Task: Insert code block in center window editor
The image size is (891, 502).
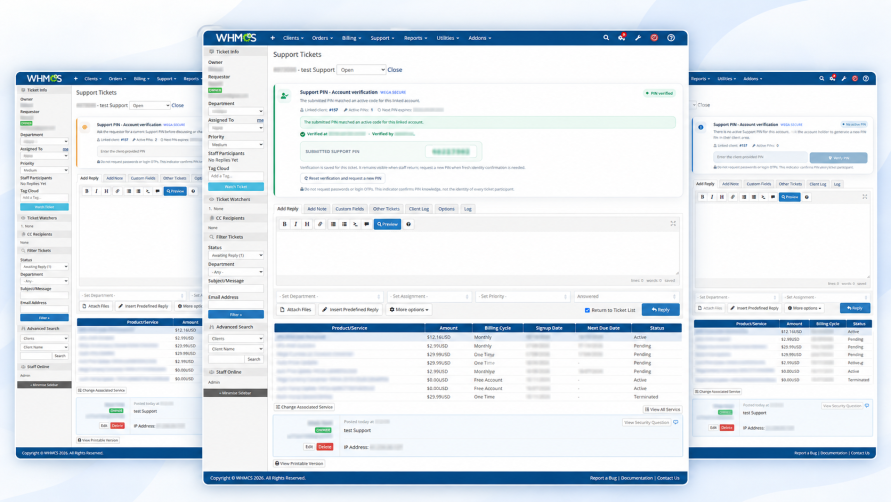Action: pyautogui.click(x=356, y=224)
